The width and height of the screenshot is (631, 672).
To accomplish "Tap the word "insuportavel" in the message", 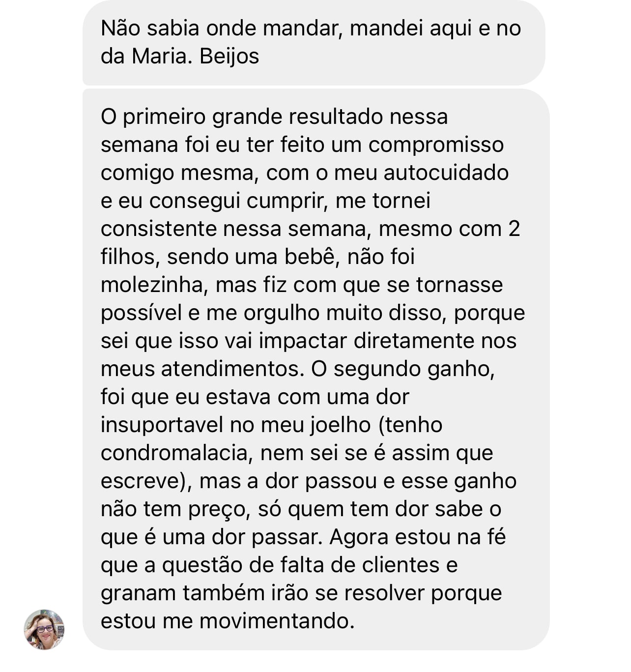I will pos(162,425).
